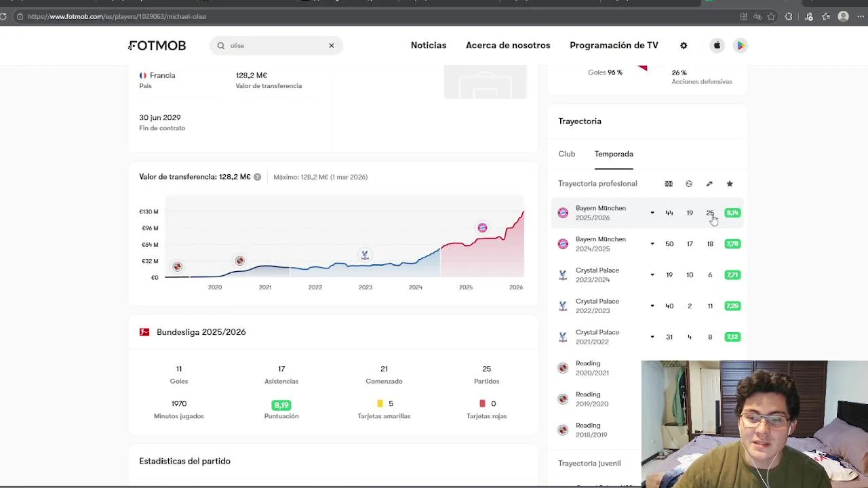The height and width of the screenshot is (488, 868).
Task: Open the Bundesliga 2025/2026 heading link
Action: click(201, 332)
